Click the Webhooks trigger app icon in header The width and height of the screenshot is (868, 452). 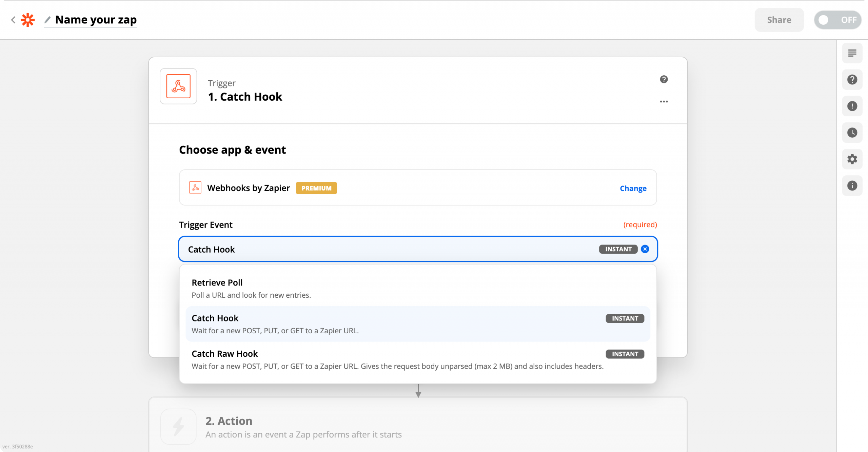pos(178,86)
